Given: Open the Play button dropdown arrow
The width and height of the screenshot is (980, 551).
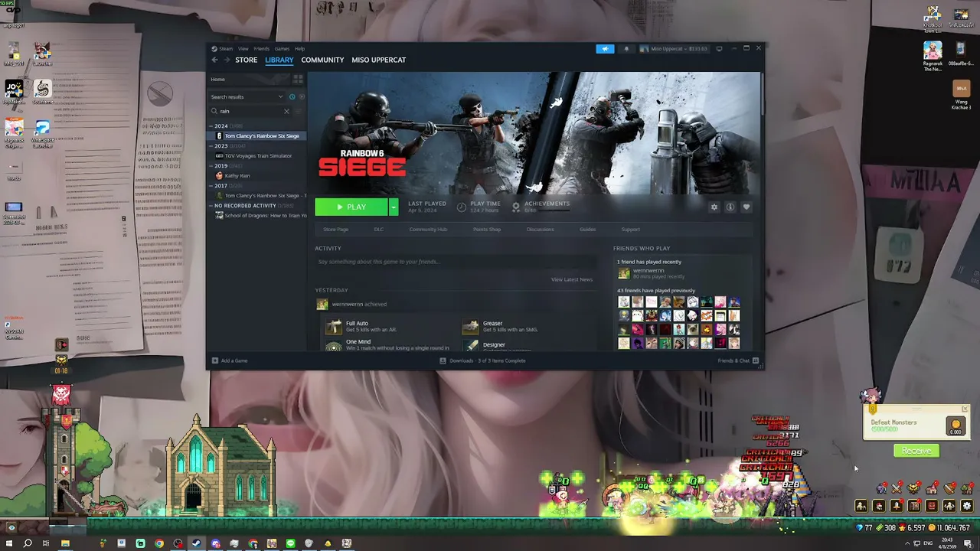Looking at the screenshot, I should coord(394,207).
